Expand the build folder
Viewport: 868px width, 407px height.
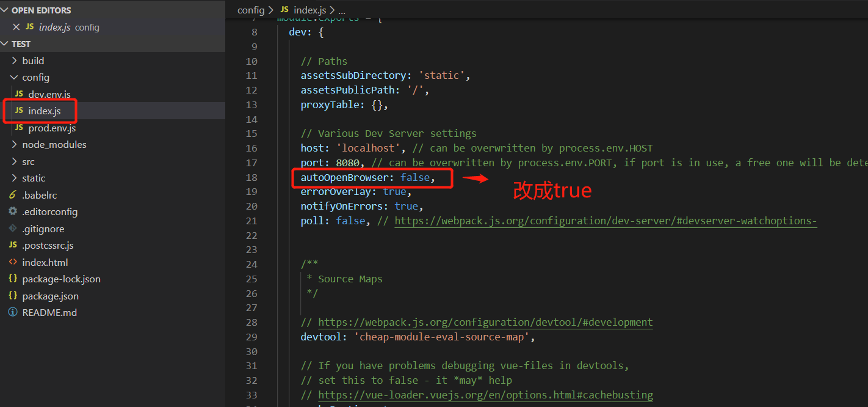tap(33, 61)
